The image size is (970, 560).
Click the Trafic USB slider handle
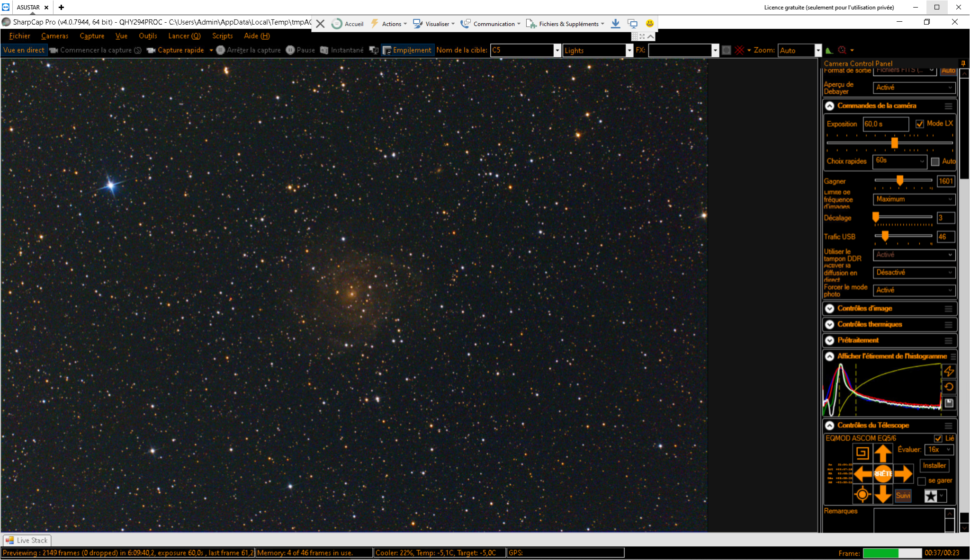[885, 236]
